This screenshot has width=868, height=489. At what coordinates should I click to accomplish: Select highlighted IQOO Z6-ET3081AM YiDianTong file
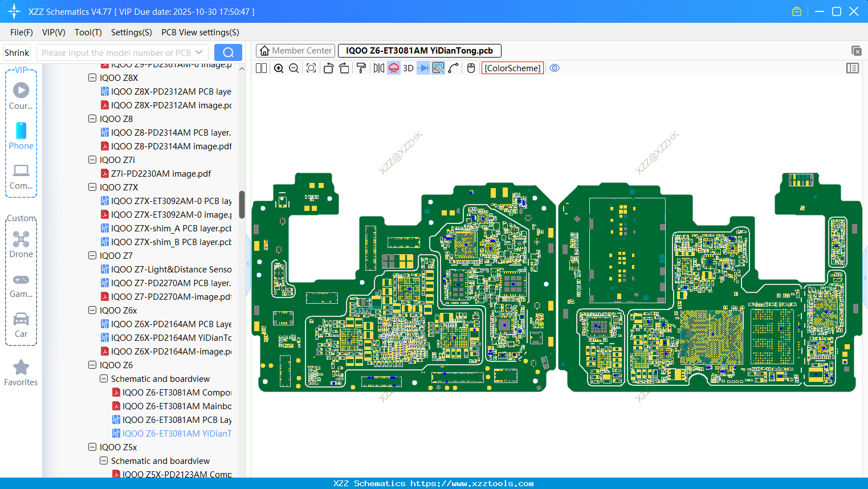pos(172,433)
